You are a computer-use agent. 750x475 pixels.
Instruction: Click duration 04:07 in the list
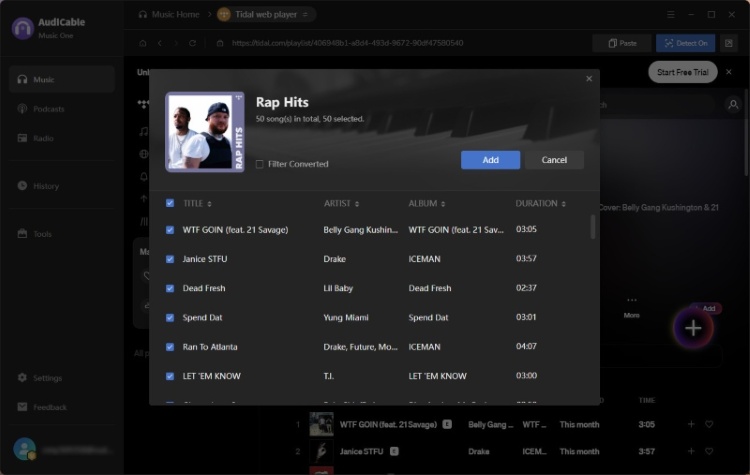526,346
